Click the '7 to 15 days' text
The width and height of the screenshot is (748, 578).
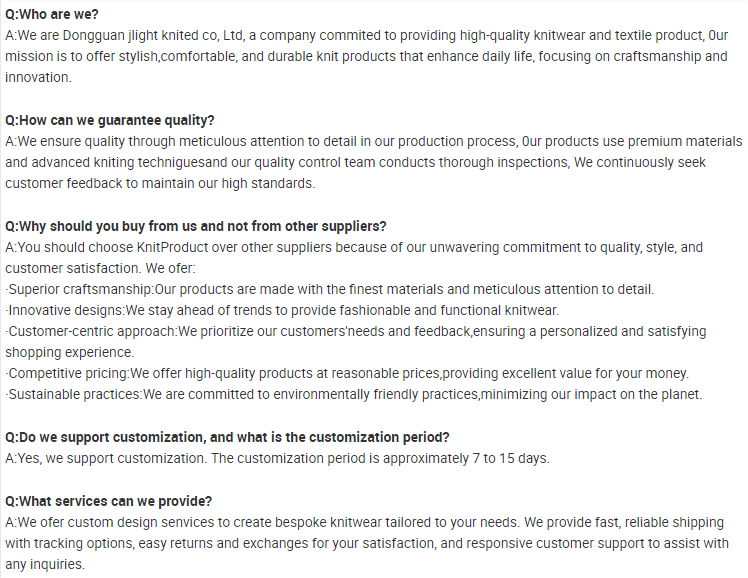509,458
